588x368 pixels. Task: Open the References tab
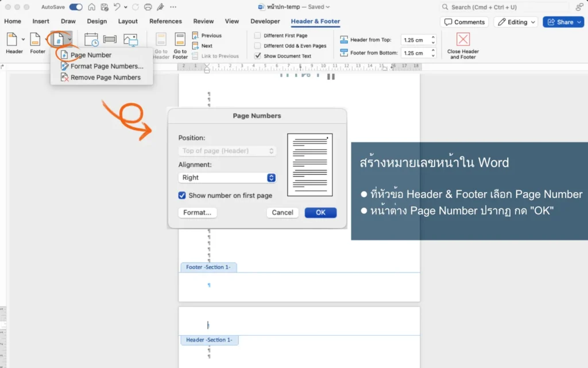click(165, 21)
